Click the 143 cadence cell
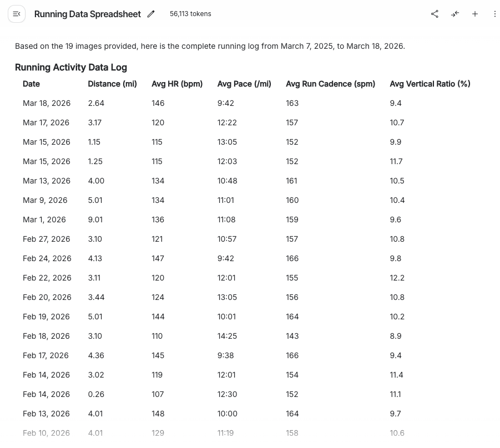 pyautogui.click(x=292, y=336)
